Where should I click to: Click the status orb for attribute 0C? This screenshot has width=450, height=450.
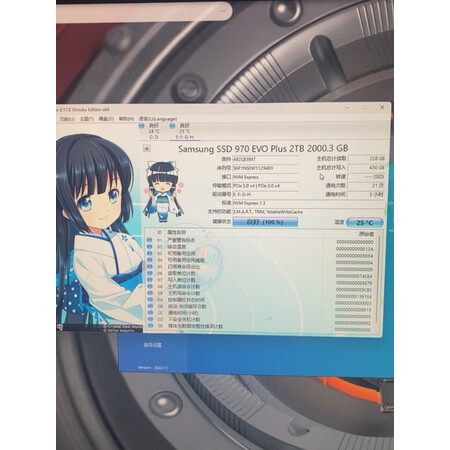coord(150,313)
